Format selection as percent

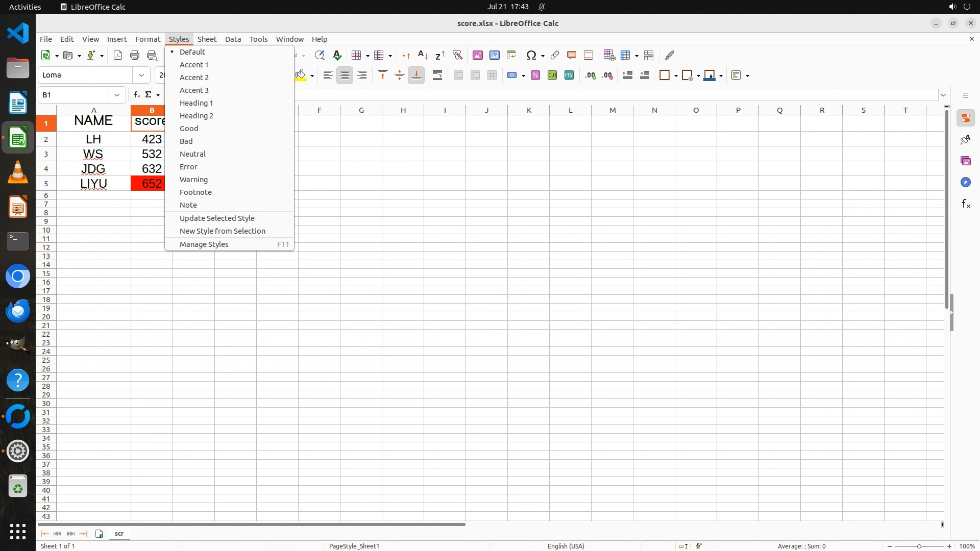click(x=535, y=76)
